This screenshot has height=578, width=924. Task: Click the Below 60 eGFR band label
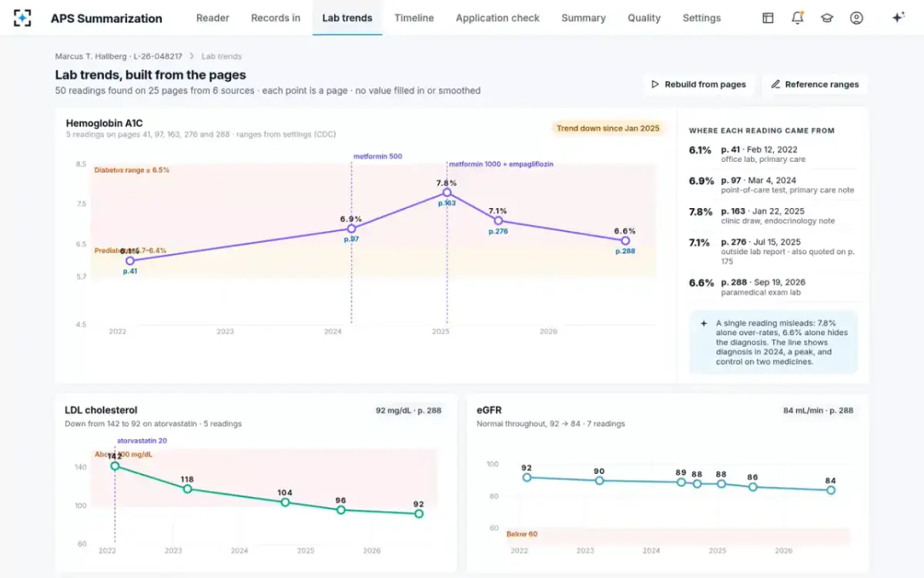pyautogui.click(x=521, y=534)
